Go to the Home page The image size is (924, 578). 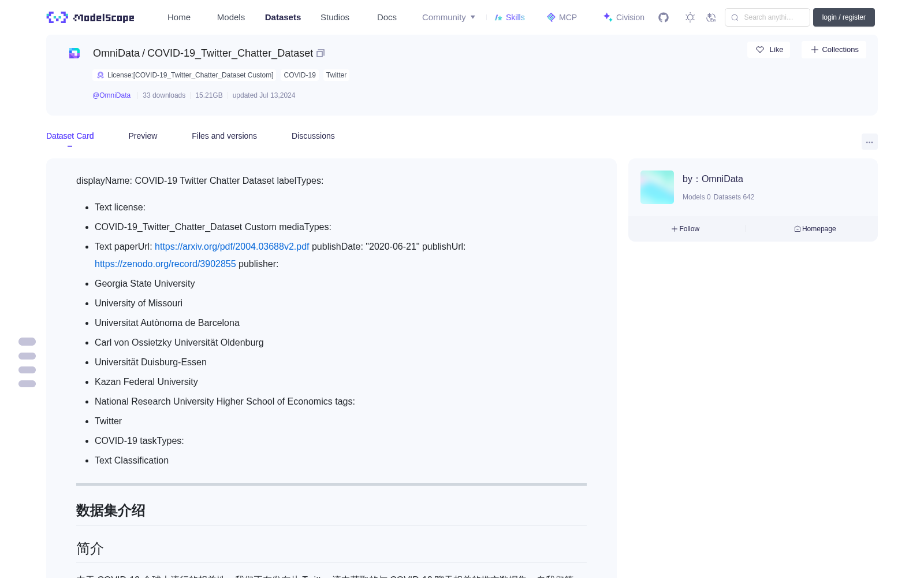coord(179,17)
